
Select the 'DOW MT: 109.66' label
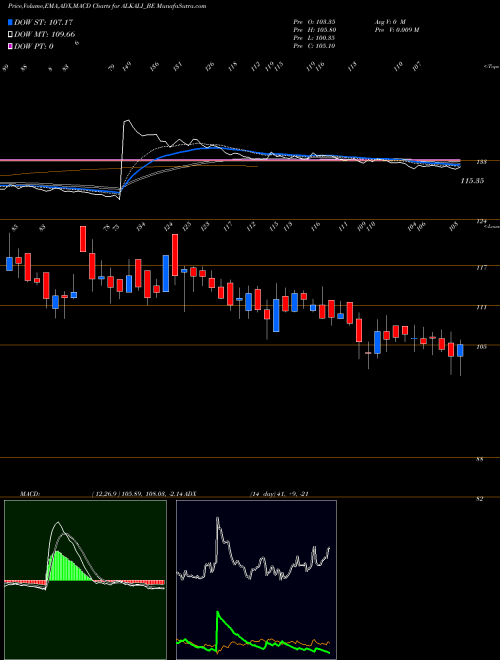[x=45, y=34]
